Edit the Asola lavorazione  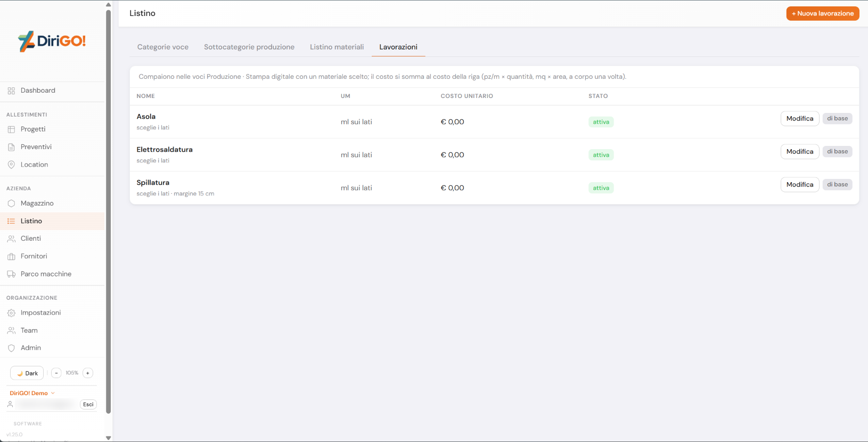(800, 119)
